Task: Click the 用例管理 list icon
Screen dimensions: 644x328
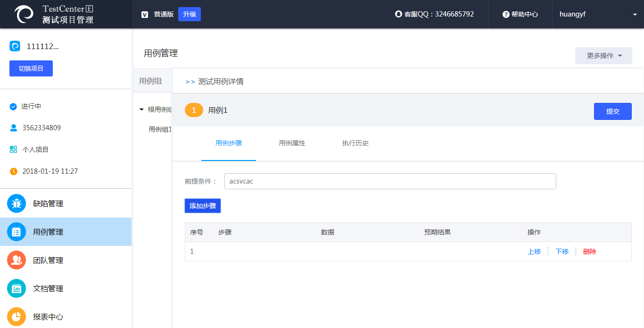Action: click(x=17, y=232)
